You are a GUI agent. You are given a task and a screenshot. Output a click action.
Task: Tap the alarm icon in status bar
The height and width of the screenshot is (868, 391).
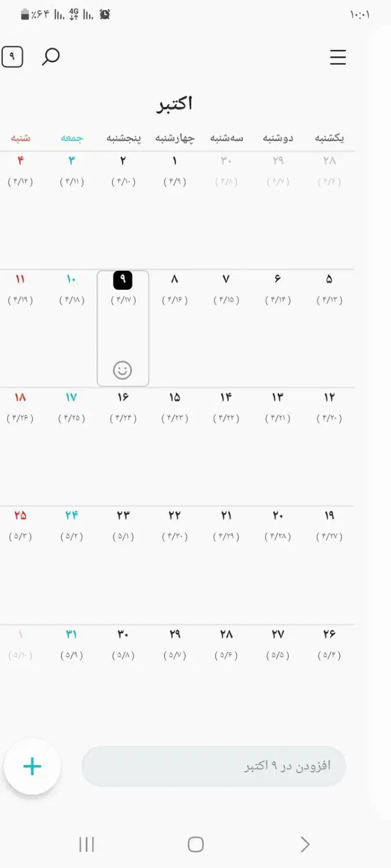(105, 14)
